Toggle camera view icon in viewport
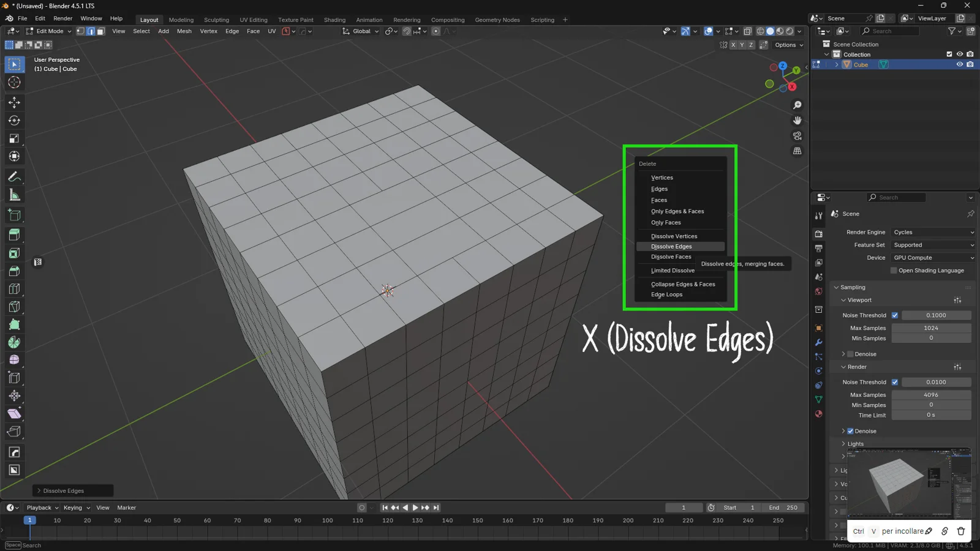Viewport: 980px width, 551px height. (x=797, y=136)
